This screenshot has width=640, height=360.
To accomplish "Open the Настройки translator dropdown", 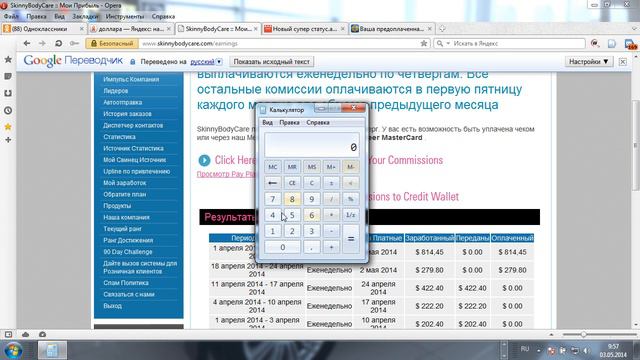I will click(x=589, y=62).
